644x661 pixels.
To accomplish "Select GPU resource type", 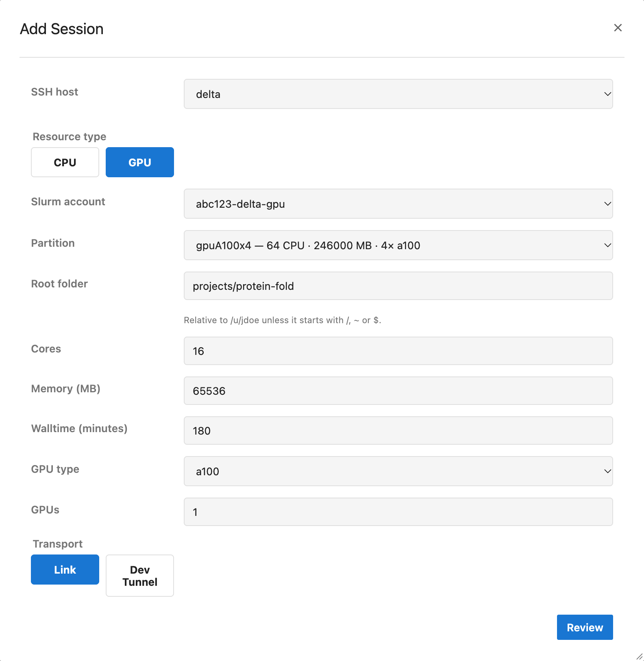I will click(140, 162).
